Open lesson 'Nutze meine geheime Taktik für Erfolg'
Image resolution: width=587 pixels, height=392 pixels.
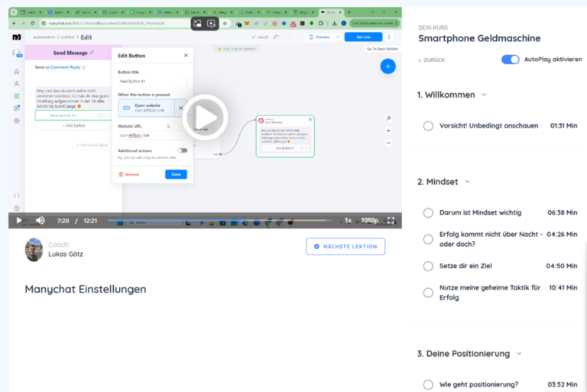490,293
